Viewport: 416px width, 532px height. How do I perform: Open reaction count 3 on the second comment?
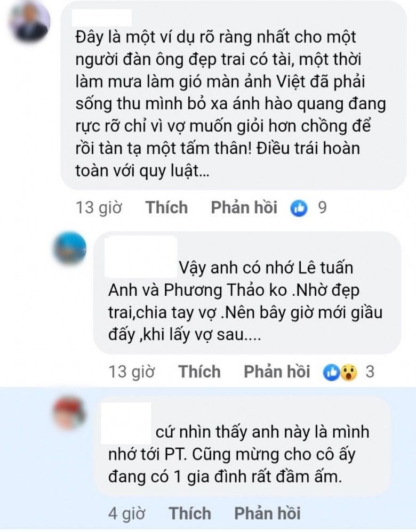click(370, 372)
